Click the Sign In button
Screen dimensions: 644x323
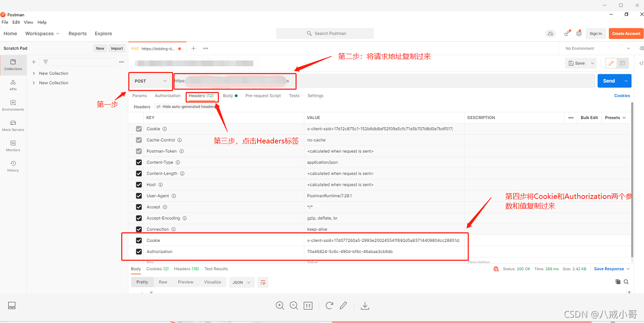[595, 34]
